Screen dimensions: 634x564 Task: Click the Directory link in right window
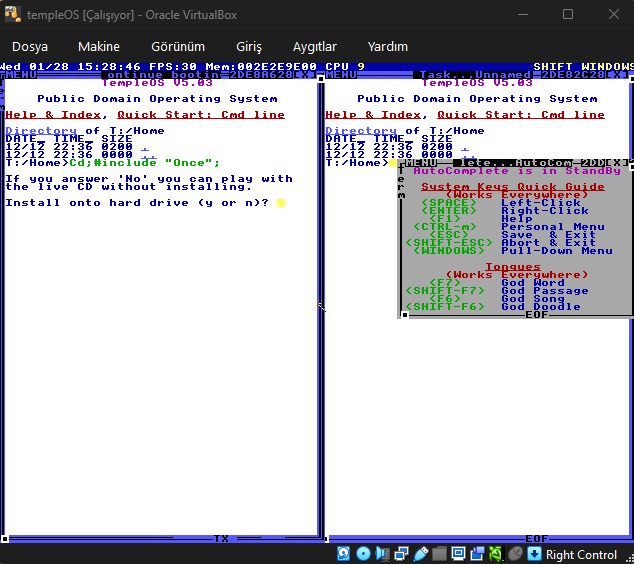[361, 131]
